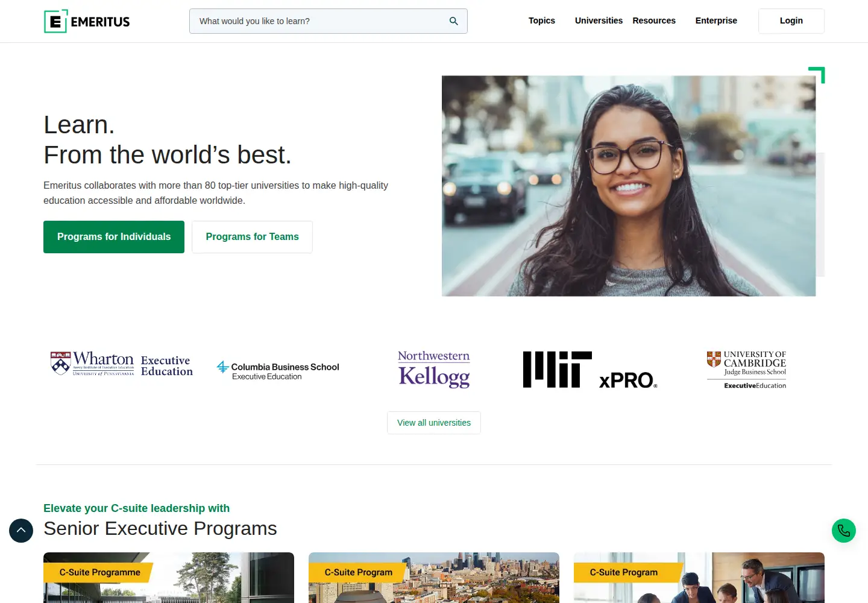Image resolution: width=868 pixels, height=603 pixels.
Task: Open the Topics menu
Action: [x=542, y=21]
